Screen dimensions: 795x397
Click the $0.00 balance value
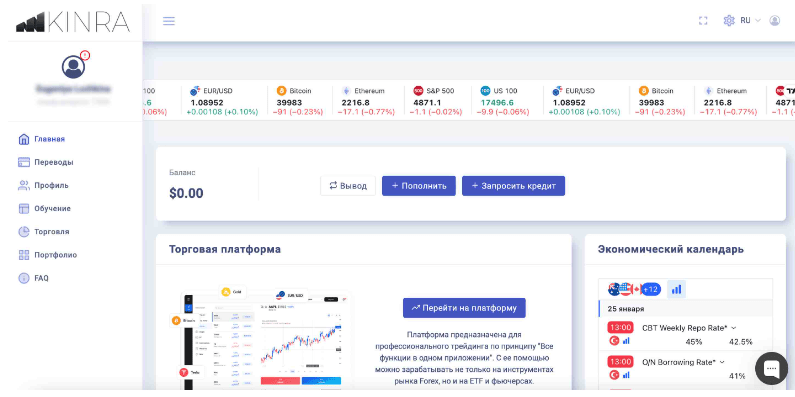pyautogui.click(x=186, y=193)
